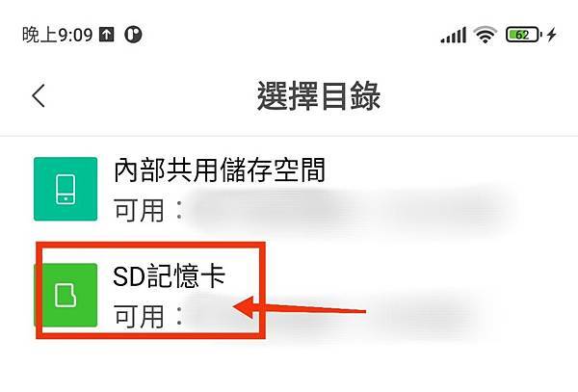Tap the upload arrow status icon
The image size is (578, 392).
[107, 35]
